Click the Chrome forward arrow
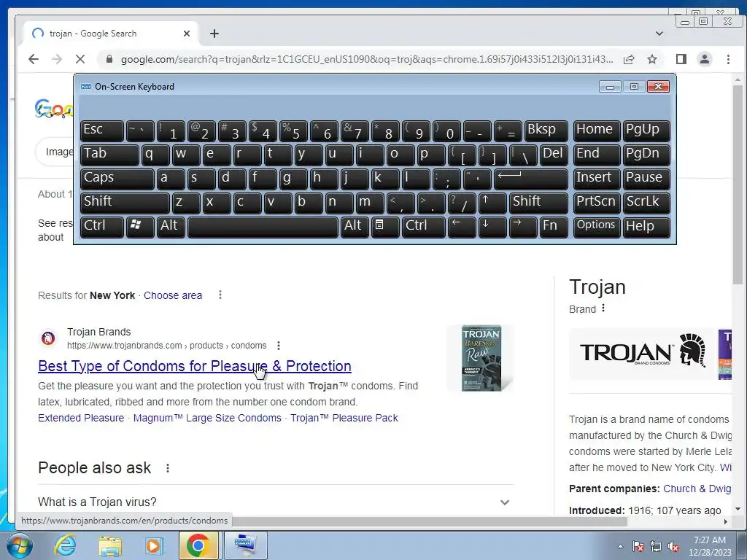 click(x=57, y=59)
